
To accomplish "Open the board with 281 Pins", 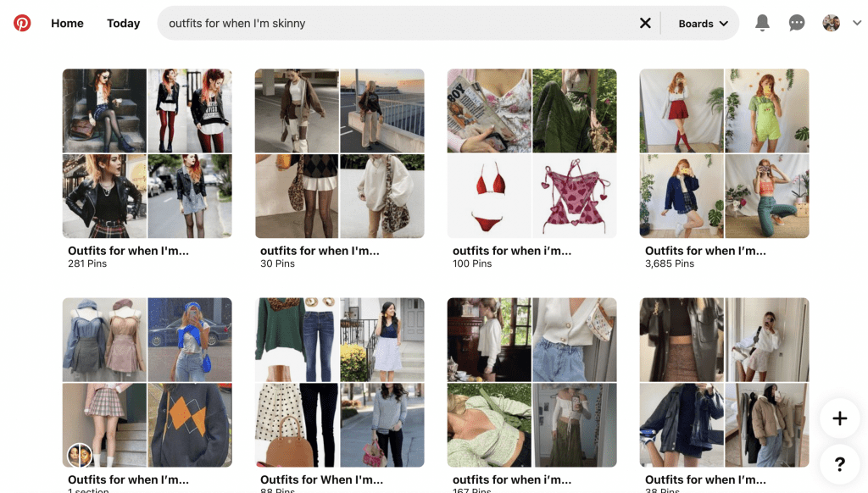I will click(147, 169).
